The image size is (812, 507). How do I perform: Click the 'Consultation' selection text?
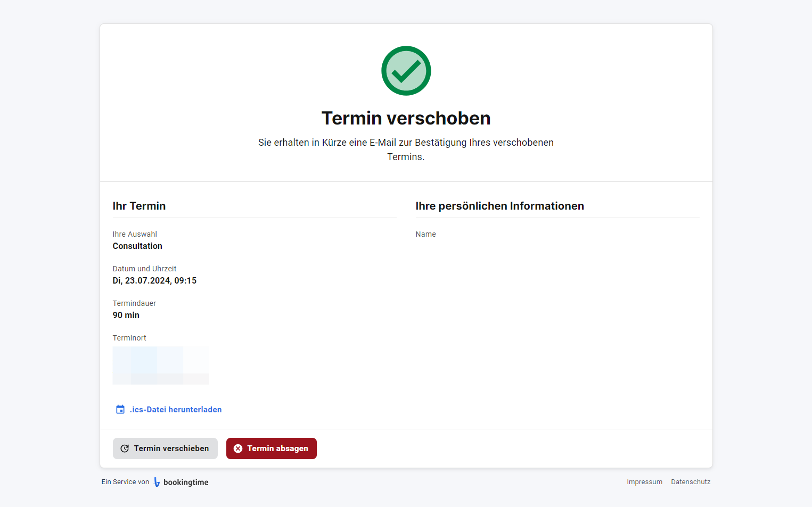[x=137, y=246]
